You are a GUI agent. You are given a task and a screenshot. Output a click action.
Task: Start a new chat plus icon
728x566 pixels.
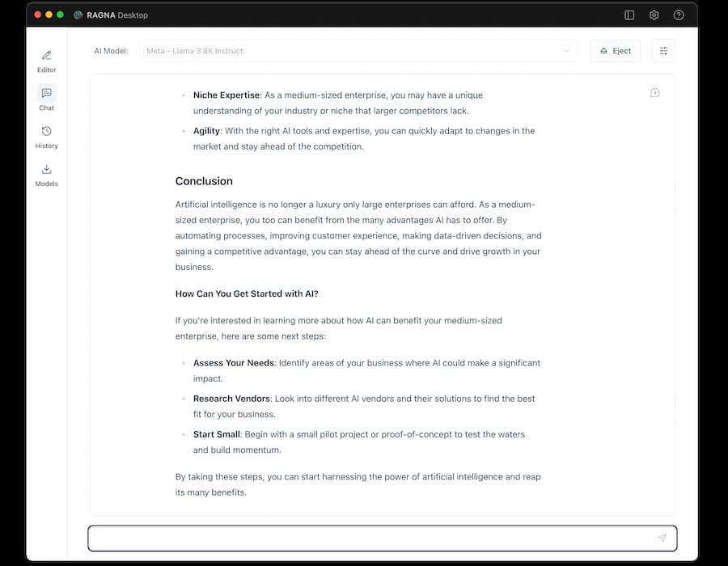point(654,93)
